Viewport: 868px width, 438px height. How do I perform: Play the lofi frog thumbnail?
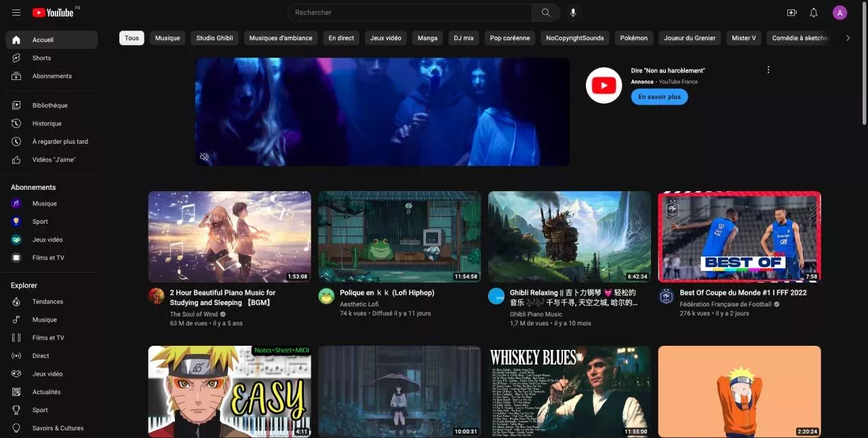[399, 237]
